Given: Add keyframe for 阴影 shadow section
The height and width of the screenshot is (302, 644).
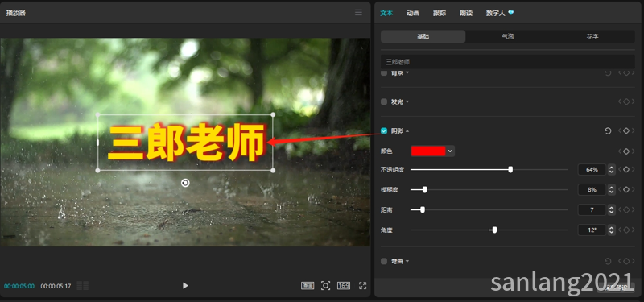Looking at the screenshot, I should [x=626, y=130].
